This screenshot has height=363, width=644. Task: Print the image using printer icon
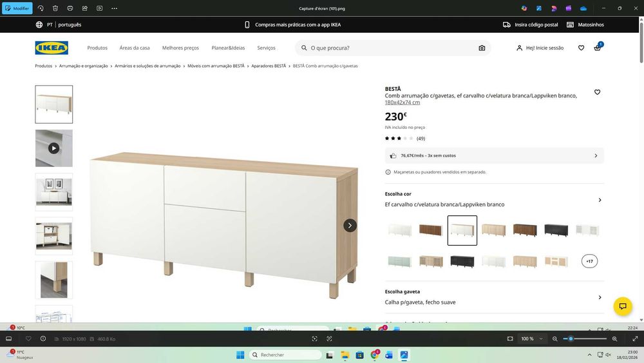point(70,8)
